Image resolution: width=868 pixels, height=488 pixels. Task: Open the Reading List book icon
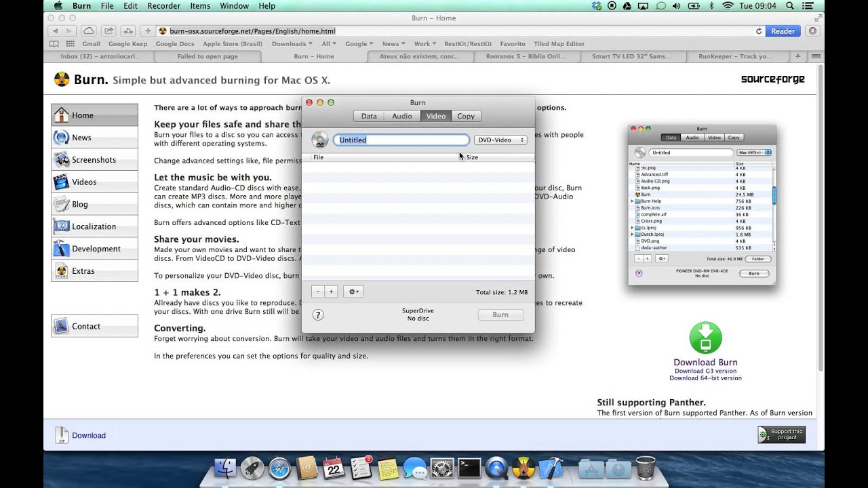click(55, 44)
